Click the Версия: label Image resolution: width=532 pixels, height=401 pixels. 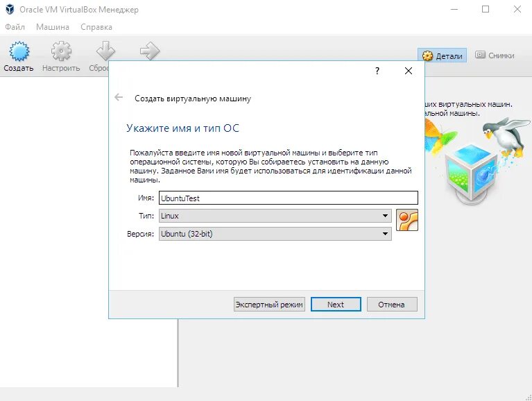pos(141,234)
